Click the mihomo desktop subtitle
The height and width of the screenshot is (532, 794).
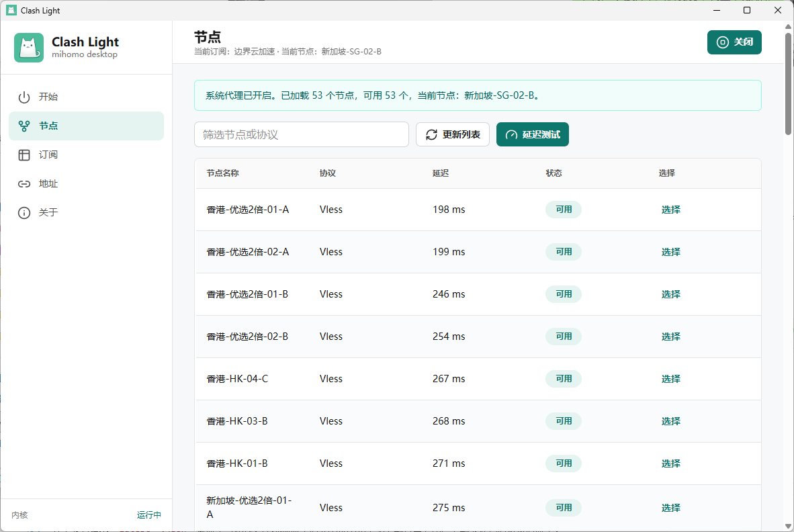pyautogui.click(x=85, y=54)
